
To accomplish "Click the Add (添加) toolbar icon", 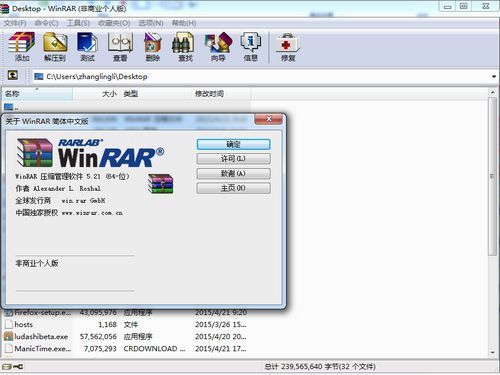I will pyautogui.click(x=22, y=47).
